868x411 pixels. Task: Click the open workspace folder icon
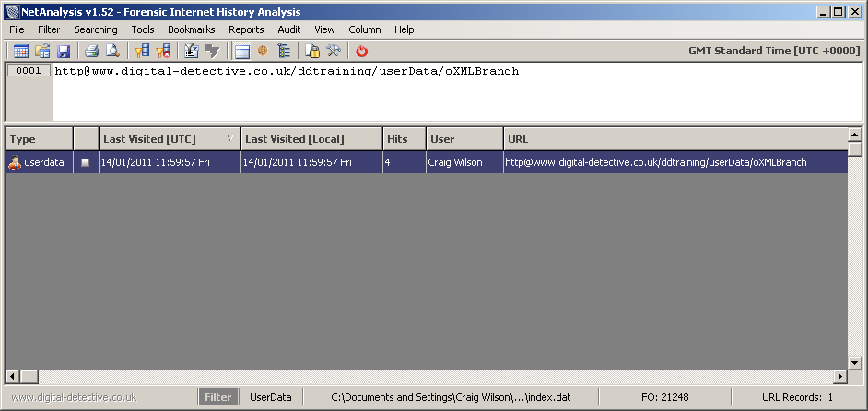[x=42, y=52]
